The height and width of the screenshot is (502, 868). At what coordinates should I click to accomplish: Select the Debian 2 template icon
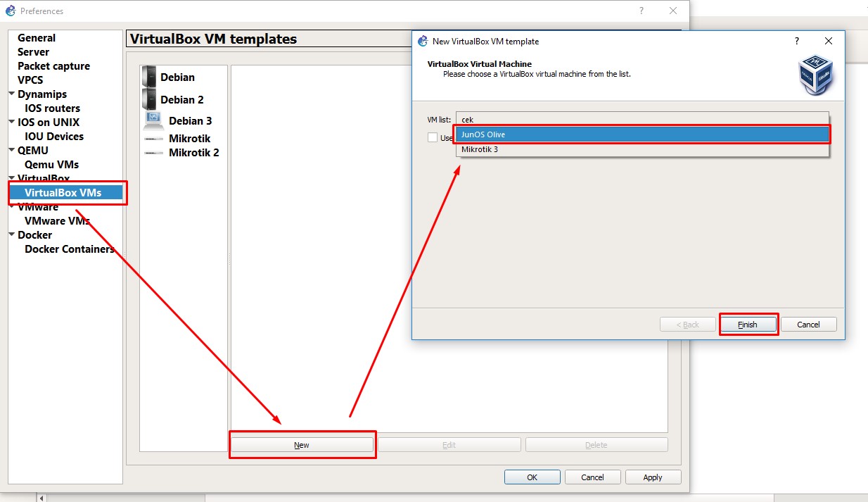(149, 99)
